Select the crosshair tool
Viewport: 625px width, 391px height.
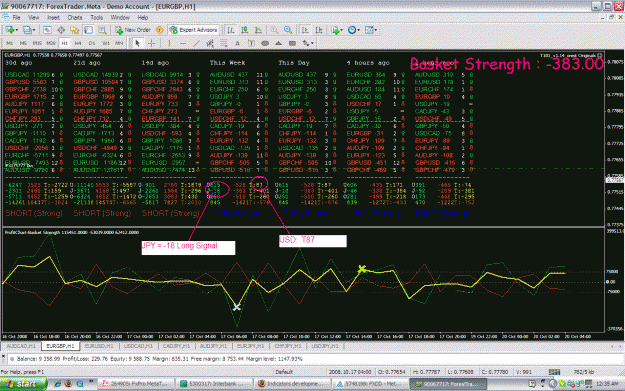point(151,43)
